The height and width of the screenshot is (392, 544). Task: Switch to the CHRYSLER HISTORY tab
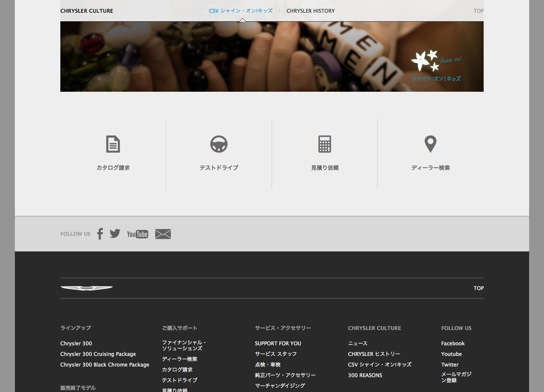pyautogui.click(x=311, y=11)
